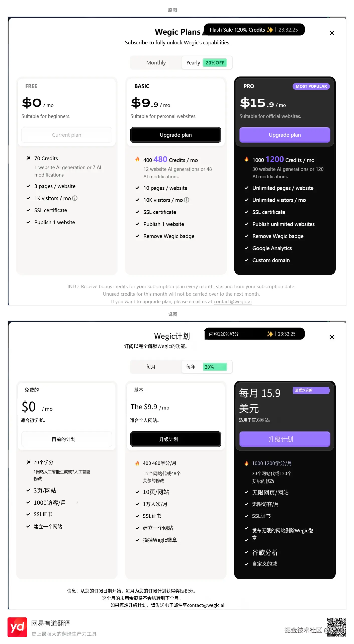This screenshot has width=354, height=644.
Task: Click the flame icon beside 480 Credits
Action: click(137, 159)
